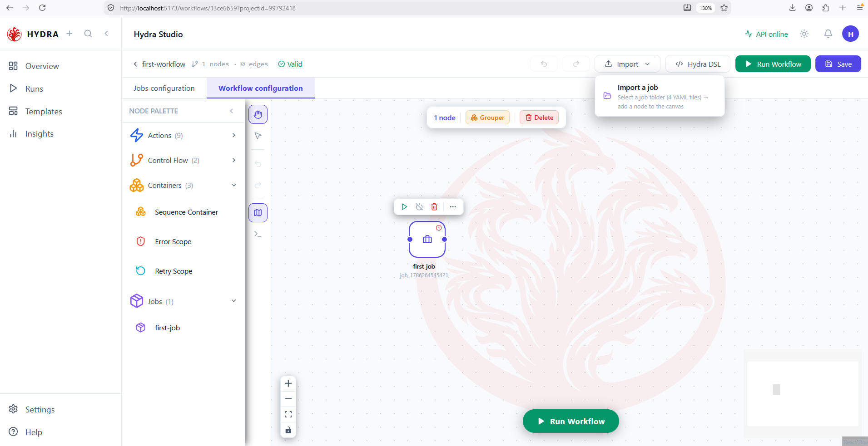Delete node with trash icon
This screenshot has width=868, height=446.
pos(434,207)
